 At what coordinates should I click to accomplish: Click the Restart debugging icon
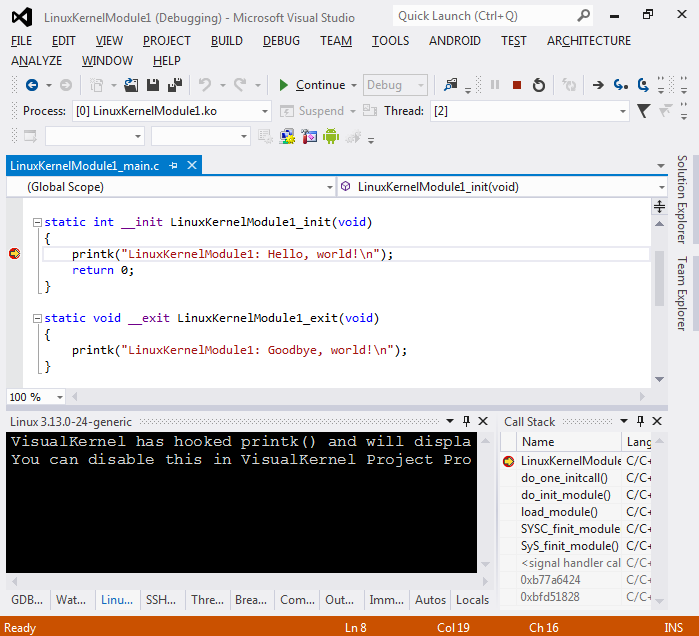[x=539, y=85]
